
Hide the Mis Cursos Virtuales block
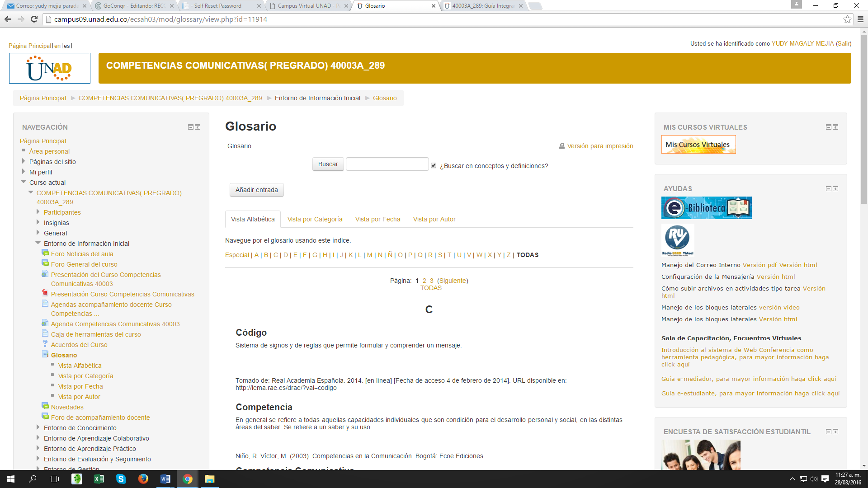828,127
